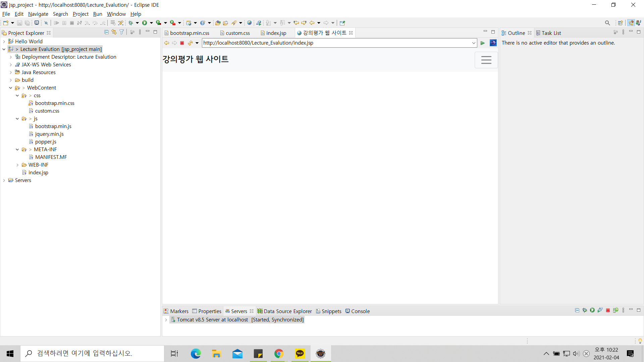Image resolution: width=644 pixels, height=362 pixels.
Task: Stop the Tomcat server with red square
Action: [x=608, y=310]
